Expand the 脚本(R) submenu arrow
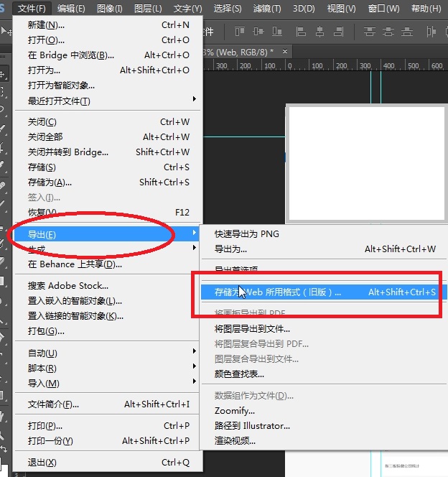This screenshot has height=477, width=448. click(195, 366)
